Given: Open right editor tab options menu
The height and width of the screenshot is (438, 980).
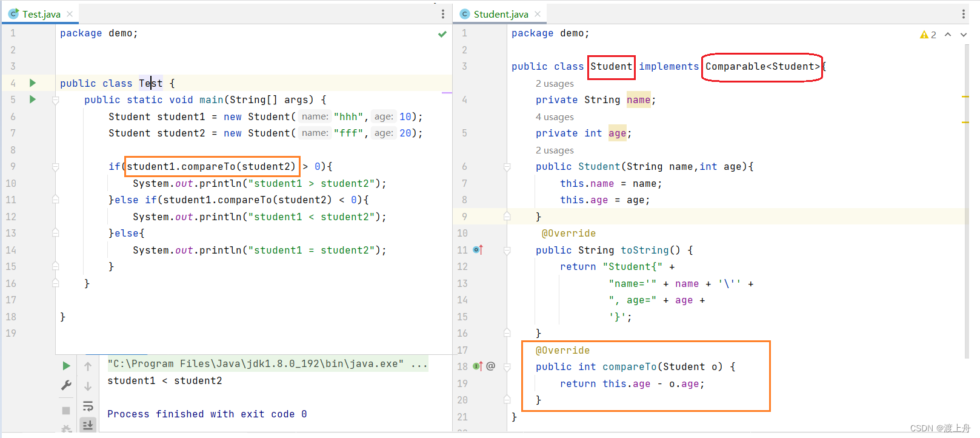Looking at the screenshot, I should click(x=964, y=14).
